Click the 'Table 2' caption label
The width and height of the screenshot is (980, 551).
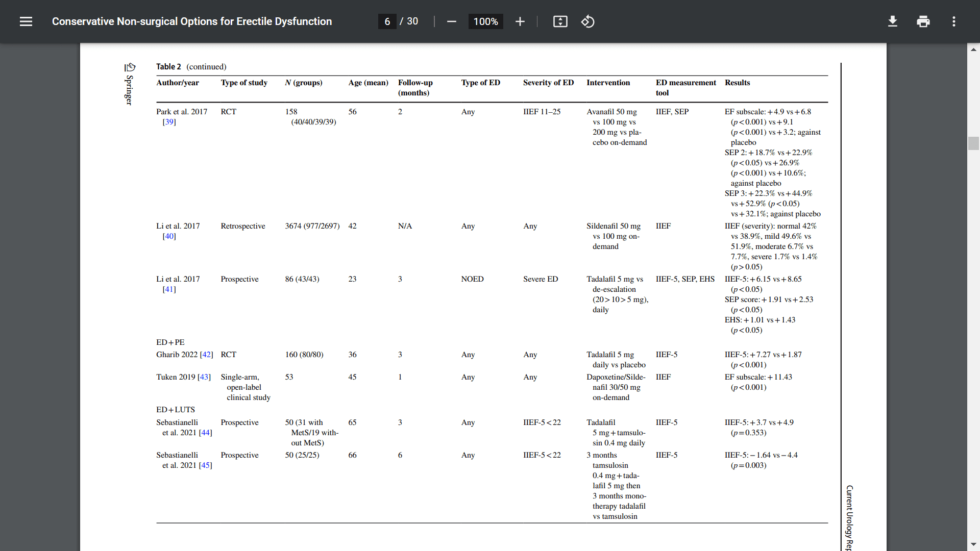pos(168,67)
